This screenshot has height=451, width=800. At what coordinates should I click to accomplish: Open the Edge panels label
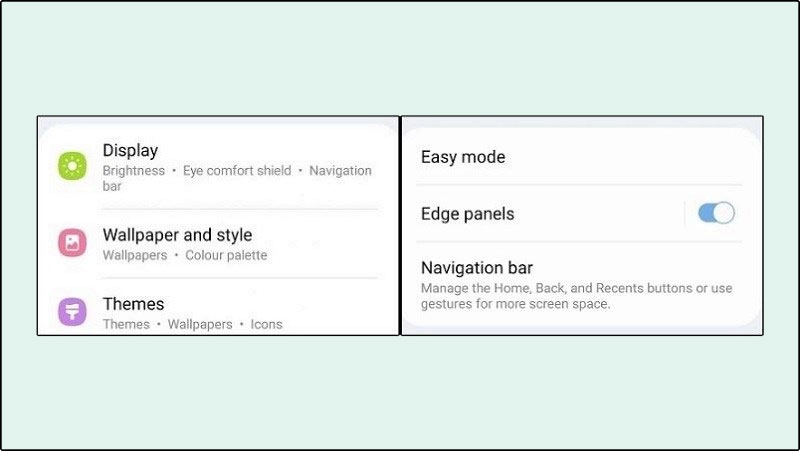tap(467, 213)
